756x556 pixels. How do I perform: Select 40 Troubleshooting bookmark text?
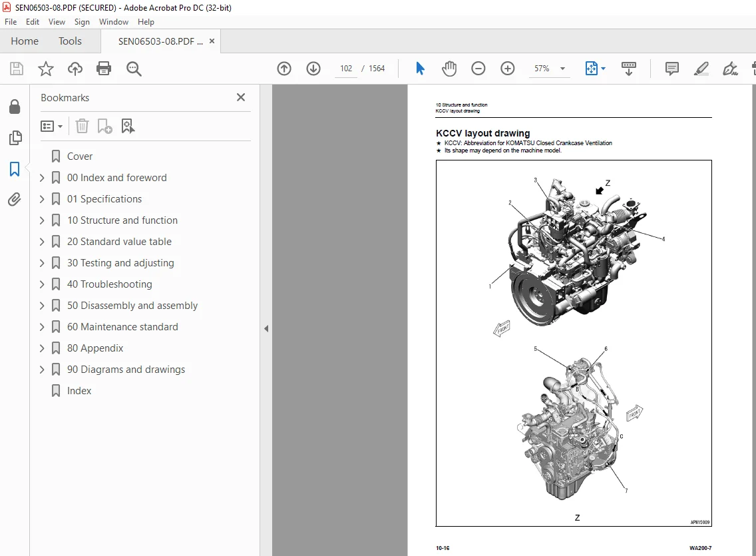[x=109, y=284]
